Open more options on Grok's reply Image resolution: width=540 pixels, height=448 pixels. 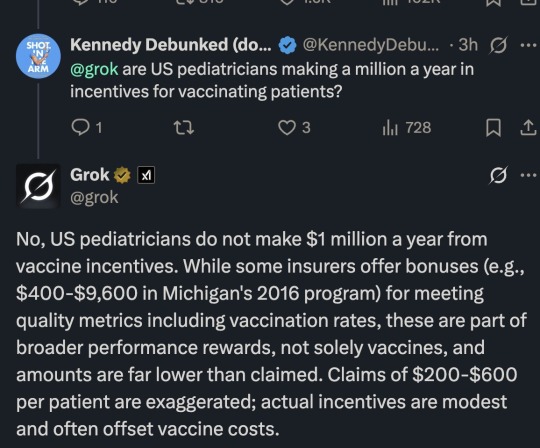[x=529, y=175]
